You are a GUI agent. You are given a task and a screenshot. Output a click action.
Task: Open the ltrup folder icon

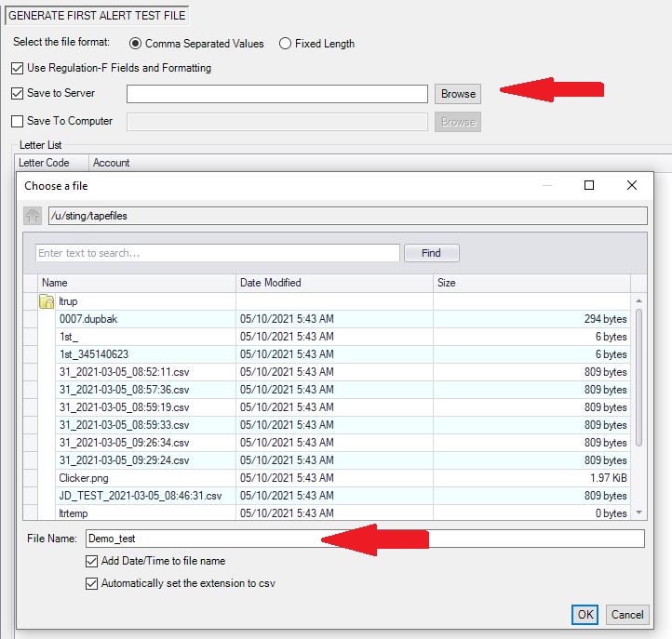(47, 301)
